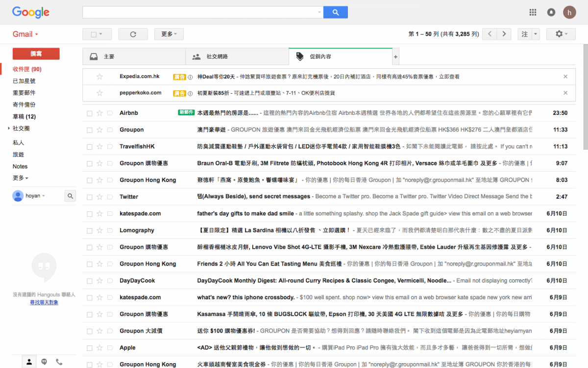Go to the newer messages page arrow
This screenshot has width=588, height=368.
pos(490,34)
